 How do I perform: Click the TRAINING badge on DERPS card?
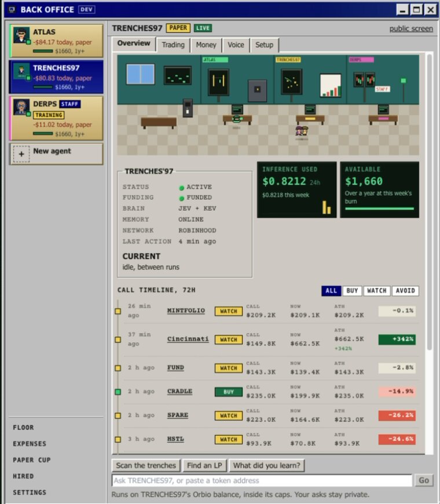[49, 115]
